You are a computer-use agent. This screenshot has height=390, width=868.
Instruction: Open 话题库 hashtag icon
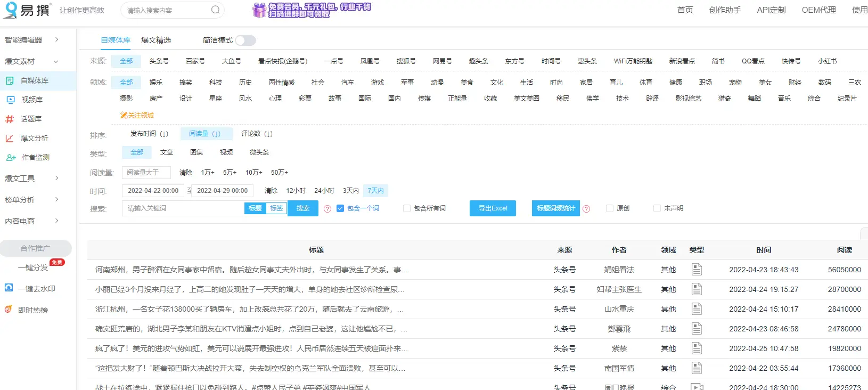pos(10,119)
